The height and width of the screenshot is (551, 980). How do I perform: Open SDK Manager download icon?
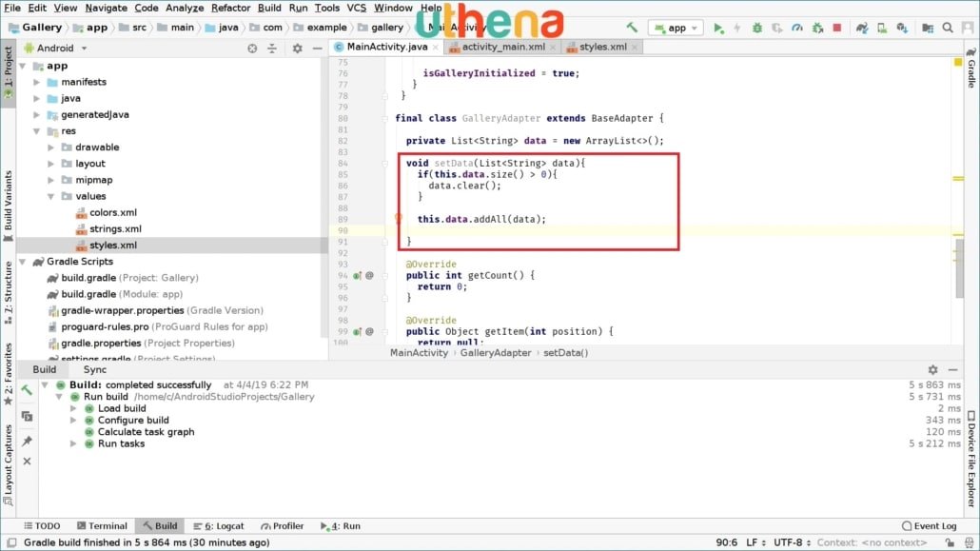(902, 29)
